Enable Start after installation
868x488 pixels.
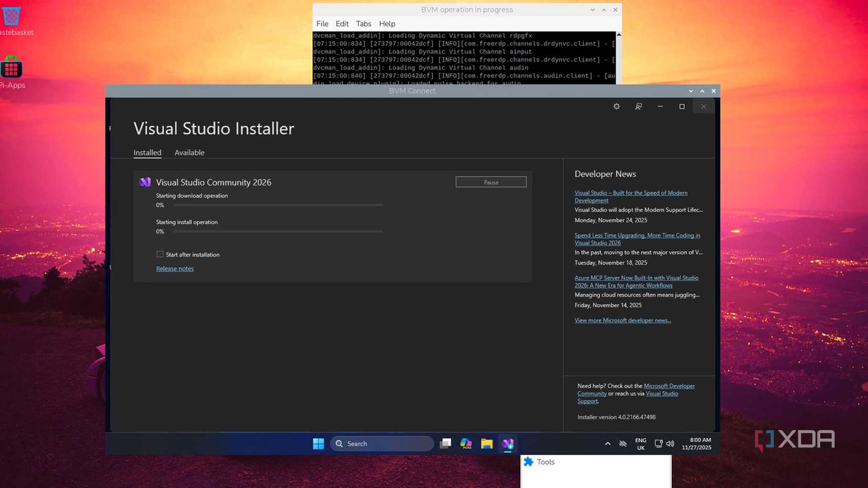pos(159,254)
